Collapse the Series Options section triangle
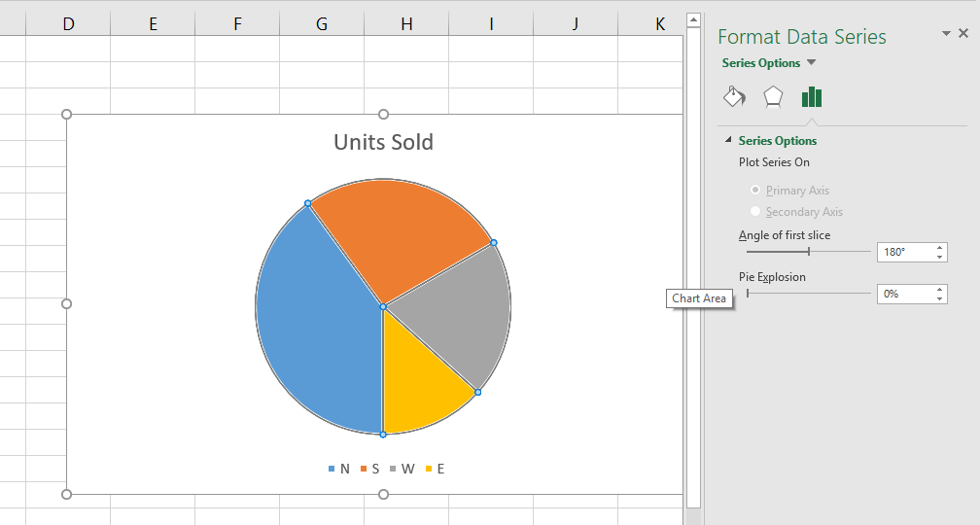The height and width of the screenshot is (525, 980). point(727,141)
